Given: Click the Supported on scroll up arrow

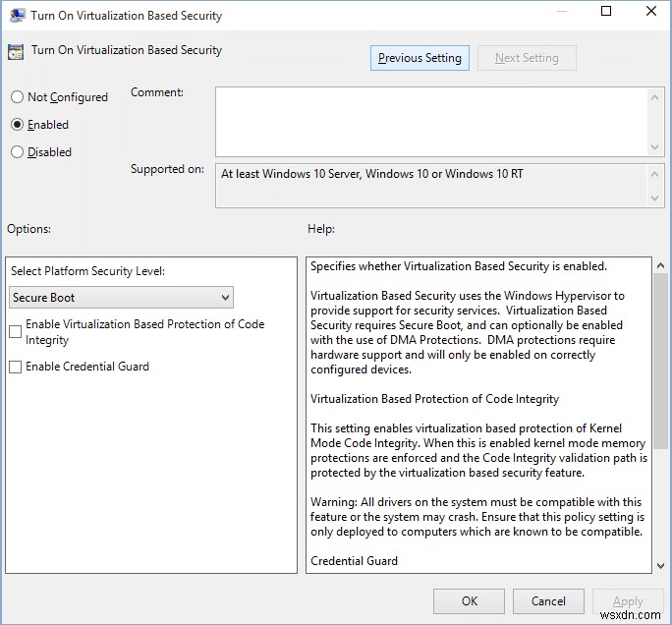Looking at the screenshot, I should (655, 174).
